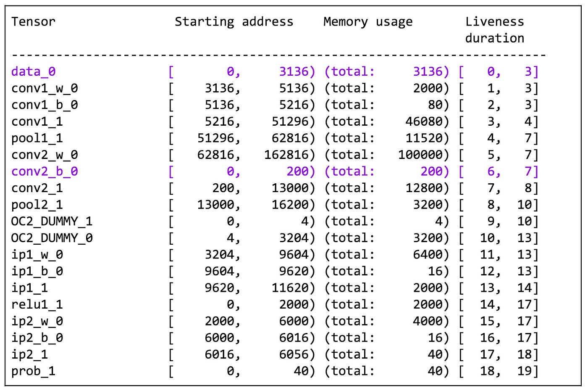588x391 pixels.
Task: Select the 'conv2_w_0' tensor name
Action: coord(45,155)
